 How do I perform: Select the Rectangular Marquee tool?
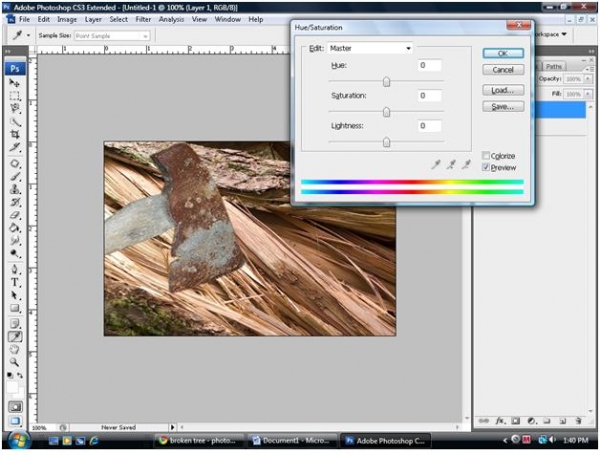[x=15, y=96]
